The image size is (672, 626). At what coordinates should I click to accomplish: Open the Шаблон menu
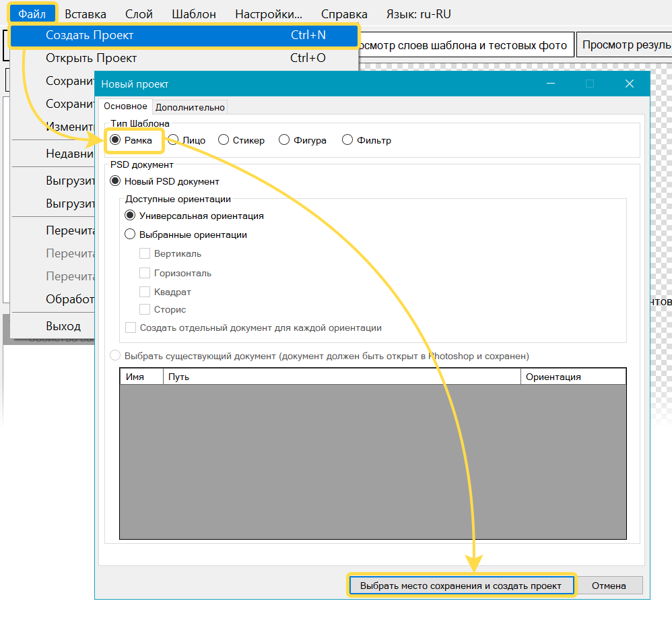click(194, 13)
